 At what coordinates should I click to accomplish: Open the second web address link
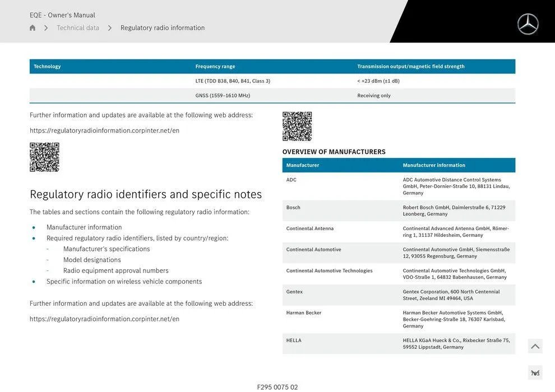point(104,318)
